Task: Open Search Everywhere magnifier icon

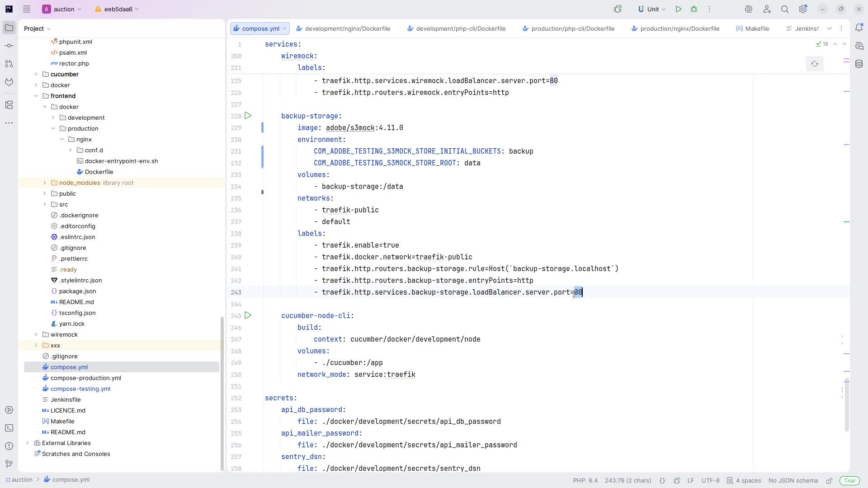Action: (x=785, y=9)
